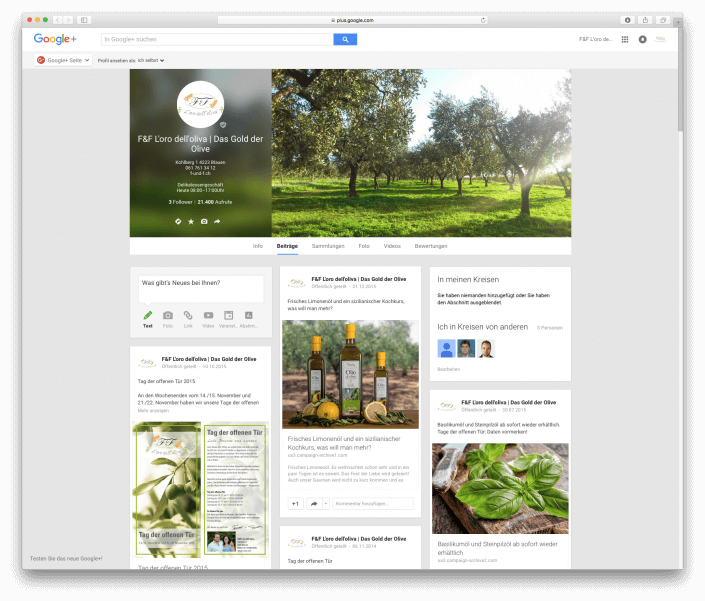Click +1 on the Limonenöl post
705x601 pixels.
(295, 504)
